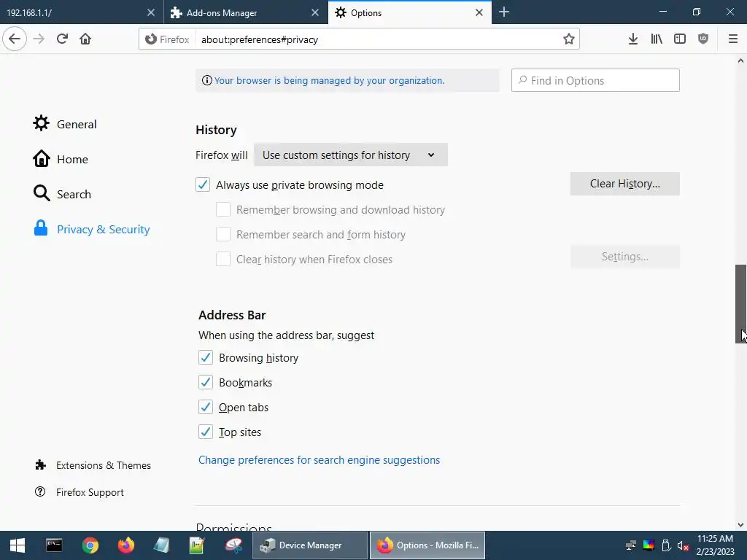This screenshot has height=560, width=747.
Task: Close the Add-ons Manager tab
Action: pyautogui.click(x=315, y=13)
